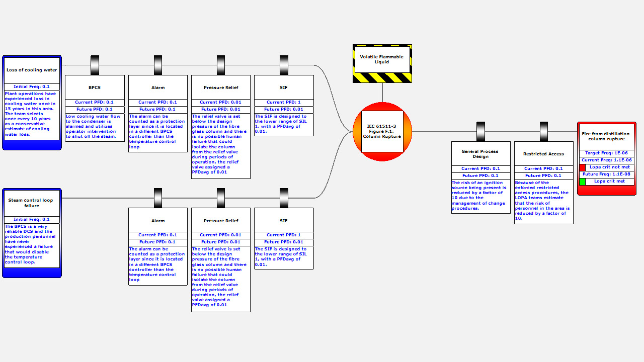
Task: Select the Steam control loop failure threat title
Action: tap(32, 203)
